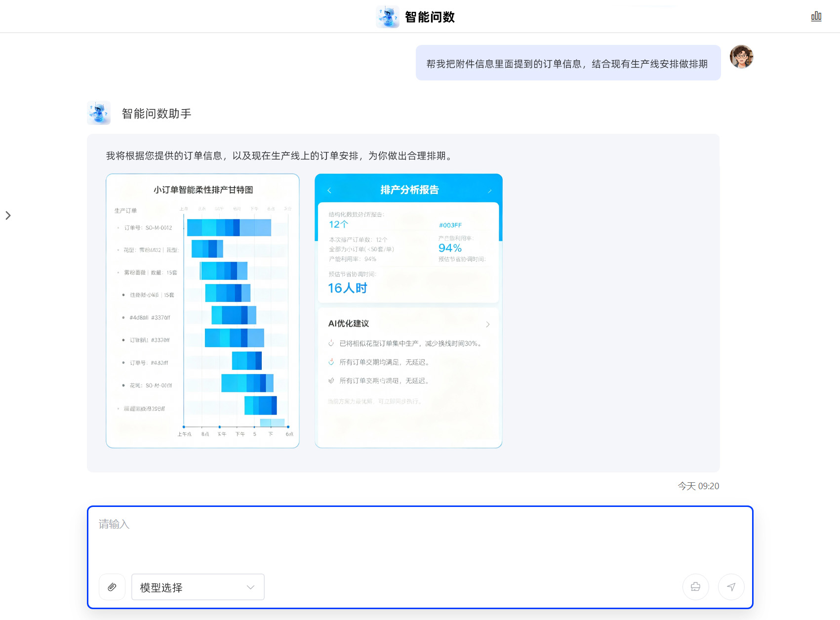Click the 94% utilization figure in report
The height and width of the screenshot is (620, 840).
(x=450, y=248)
